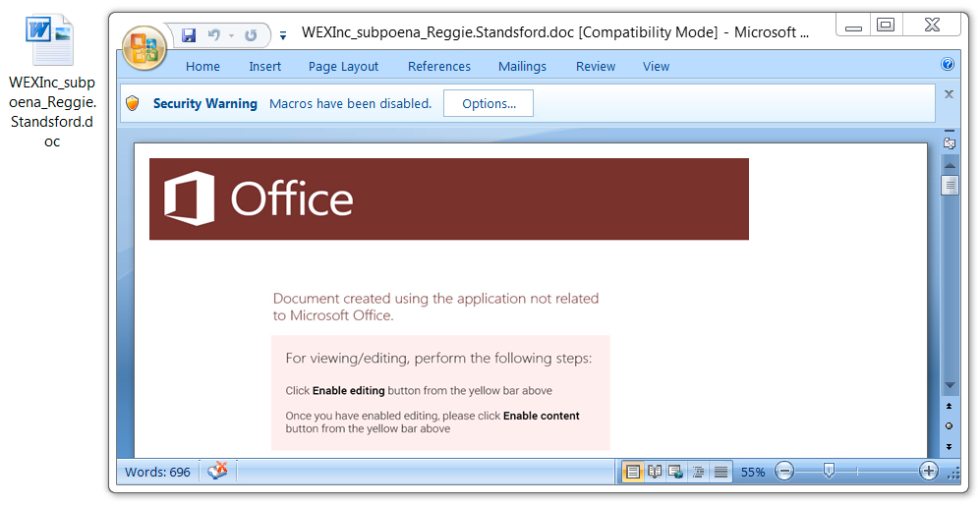Click the proofing errors icon in status bar

click(x=217, y=471)
